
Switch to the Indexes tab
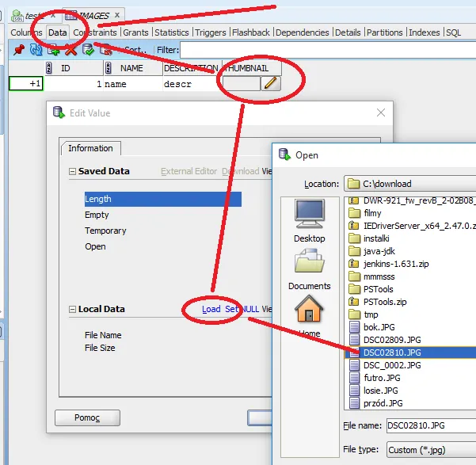(x=424, y=32)
